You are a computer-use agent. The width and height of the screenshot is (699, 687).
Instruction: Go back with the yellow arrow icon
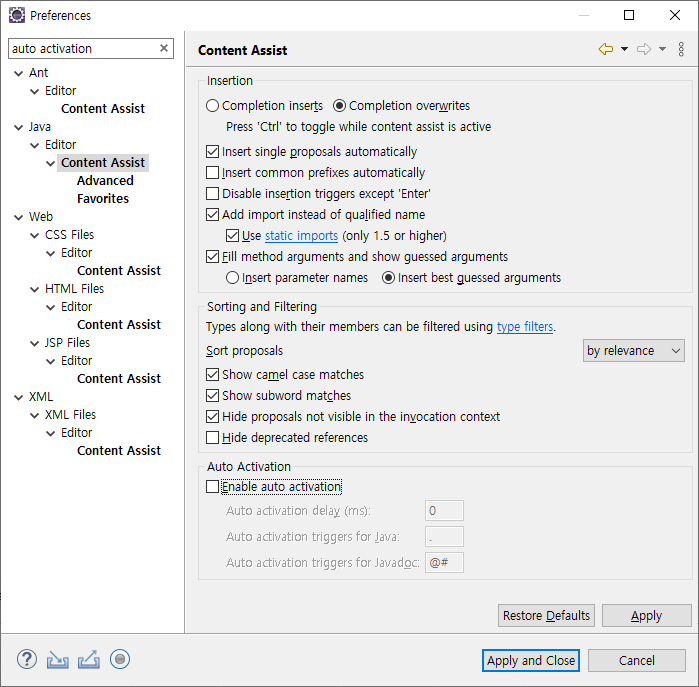[x=606, y=49]
